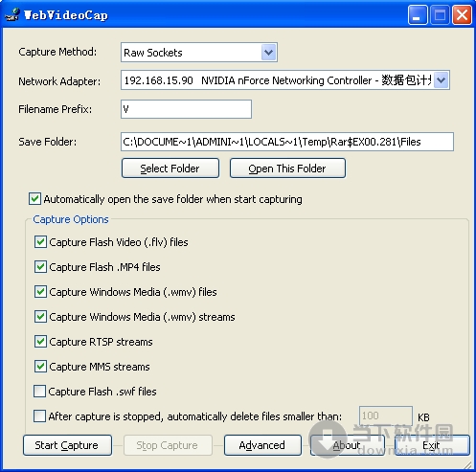Screen dimensions: 476x472
Task: Click the Stop Capture button
Action: click(x=168, y=445)
